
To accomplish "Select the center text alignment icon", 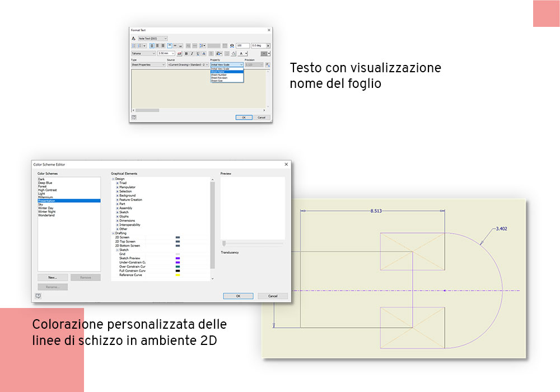I will coord(157,45).
